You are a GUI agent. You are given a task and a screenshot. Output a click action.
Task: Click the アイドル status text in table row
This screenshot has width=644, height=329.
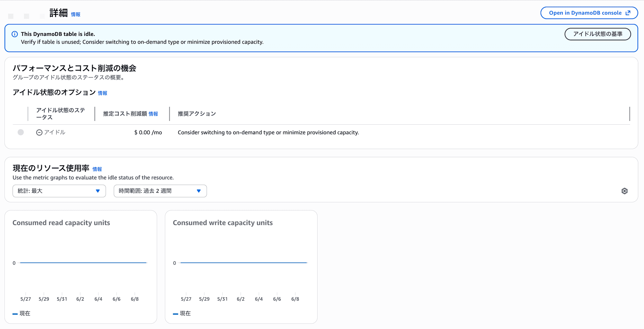click(54, 132)
